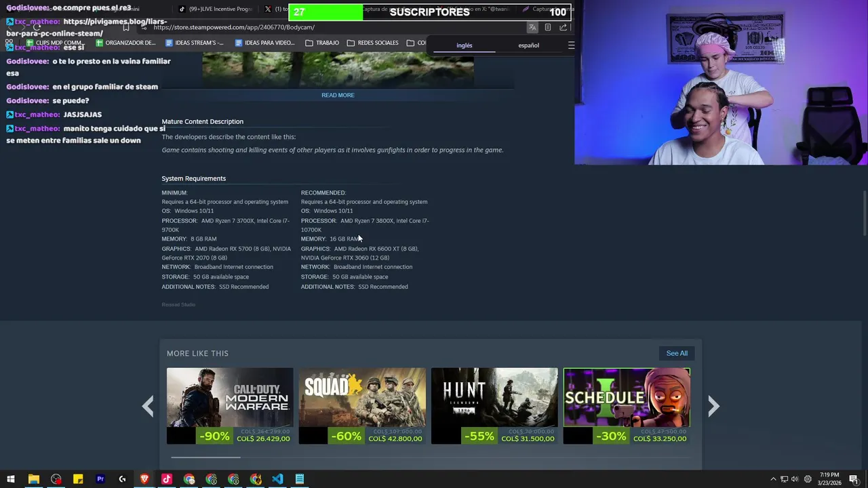Click the -60% discount badge
Viewport: 868px width, 488px height.
(x=347, y=436)
